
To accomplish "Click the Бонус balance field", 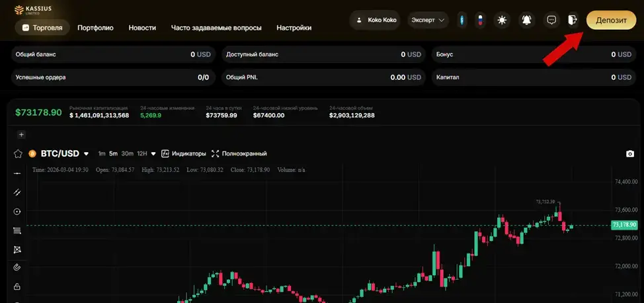I will (x=534, y=54).
